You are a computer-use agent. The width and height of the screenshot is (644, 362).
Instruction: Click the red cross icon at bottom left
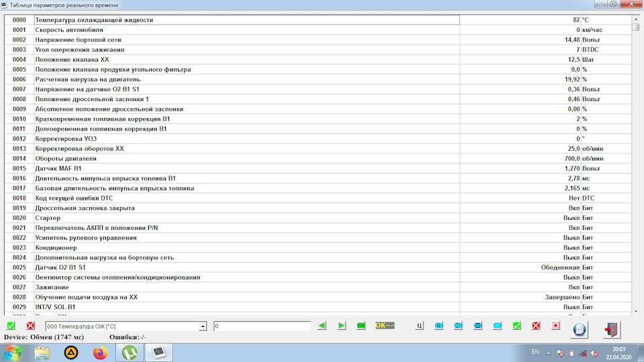30,326
